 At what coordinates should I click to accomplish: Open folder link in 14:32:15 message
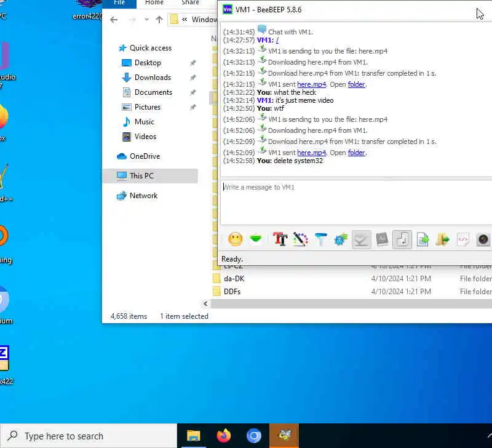coord(356,84)
